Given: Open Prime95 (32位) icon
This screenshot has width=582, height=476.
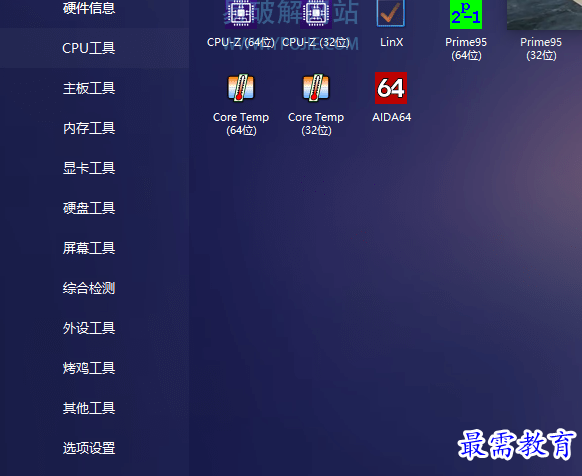Looking at the screenshot, I should (544, 14).
